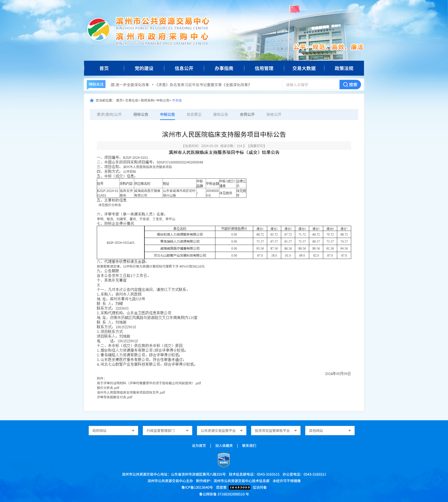This screenshot has height=502, width=448.
Task: Click the 河北七山数智产业发展科技有限公司 score row name
Action: coord(180,255)
